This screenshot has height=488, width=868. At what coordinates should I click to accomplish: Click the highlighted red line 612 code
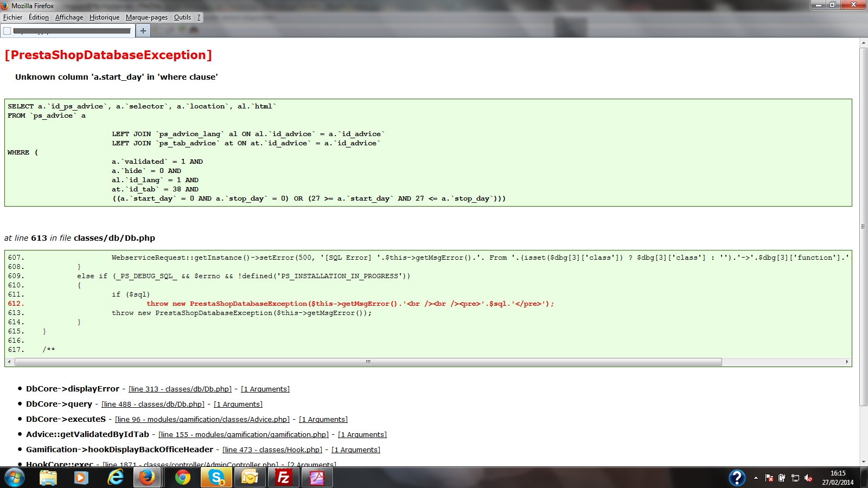(x=350, y=304)
